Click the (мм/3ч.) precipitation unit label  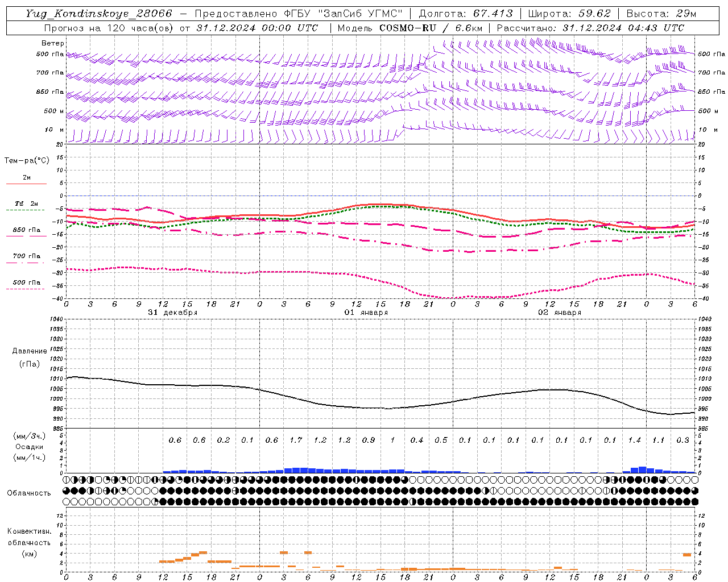pos(29,436)
